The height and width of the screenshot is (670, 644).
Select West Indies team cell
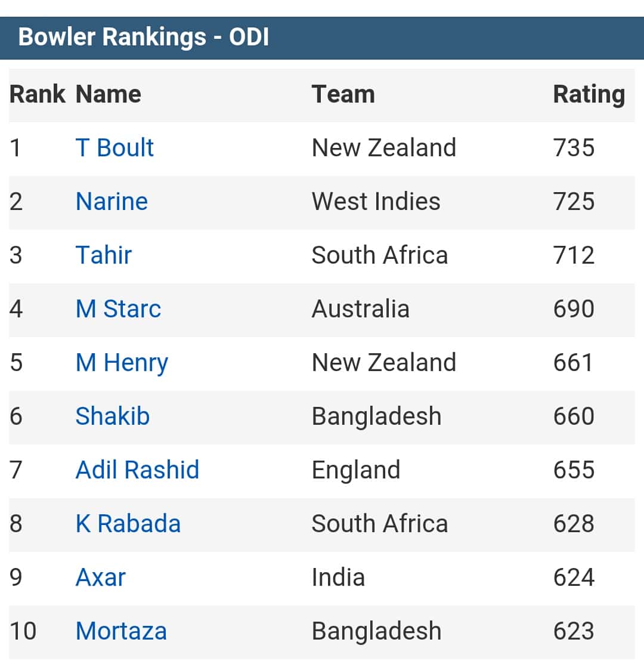[x=376, y=202]
